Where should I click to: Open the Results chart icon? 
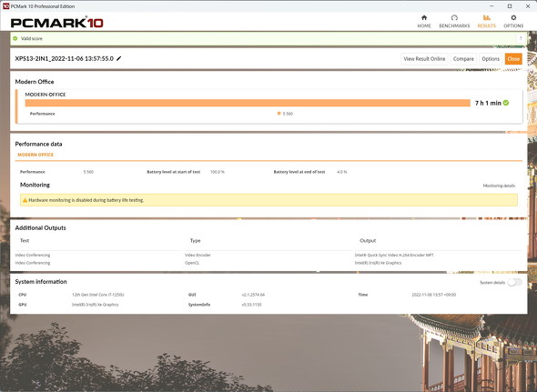tap(486, 17)
